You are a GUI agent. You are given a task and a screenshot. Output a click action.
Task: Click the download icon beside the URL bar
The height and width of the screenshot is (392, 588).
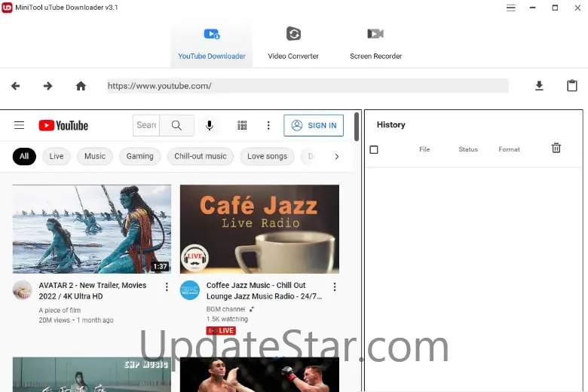[x=539, y=86]
